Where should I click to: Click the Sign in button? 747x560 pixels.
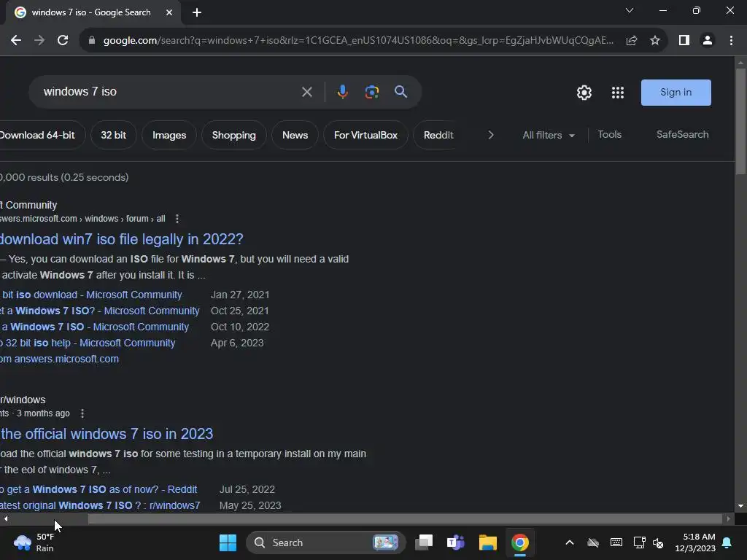click(x=676, y=93)
